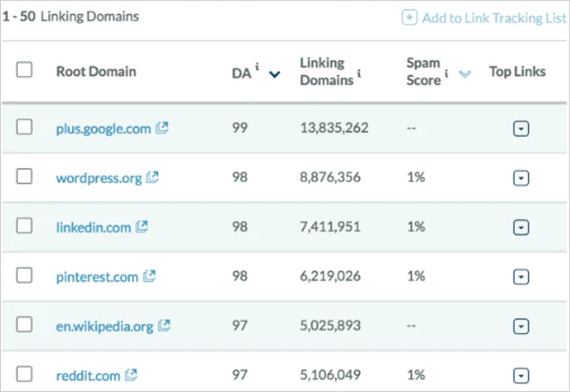Open the plus.google.com external link icon

tap(161, 127)
